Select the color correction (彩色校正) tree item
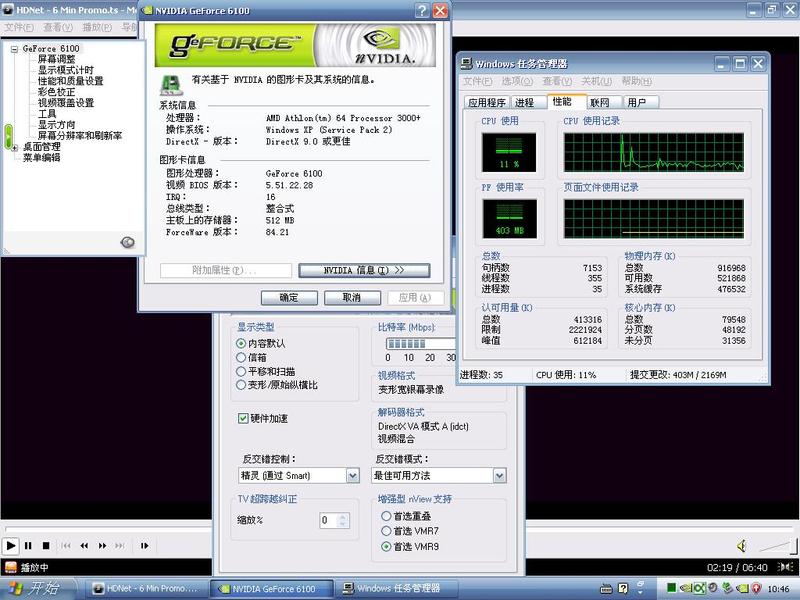The width and height of the screenshot is (800, 600). 56,92
